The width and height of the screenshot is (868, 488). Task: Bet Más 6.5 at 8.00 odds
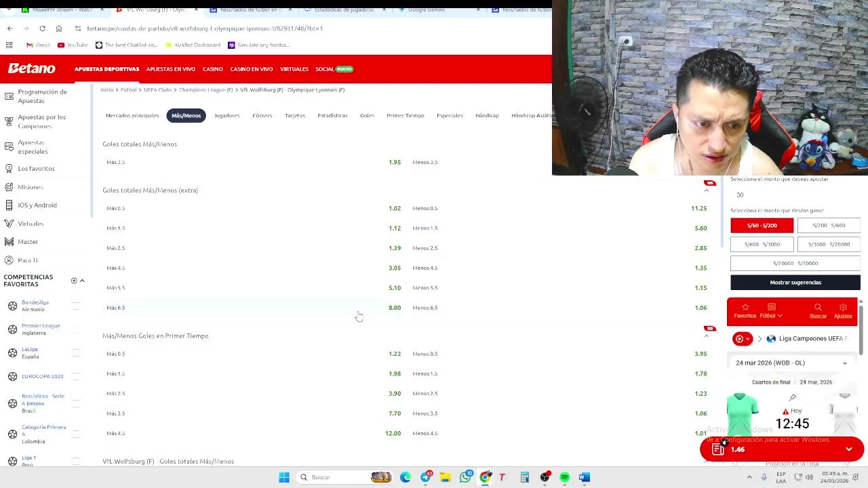coord(253,308)
